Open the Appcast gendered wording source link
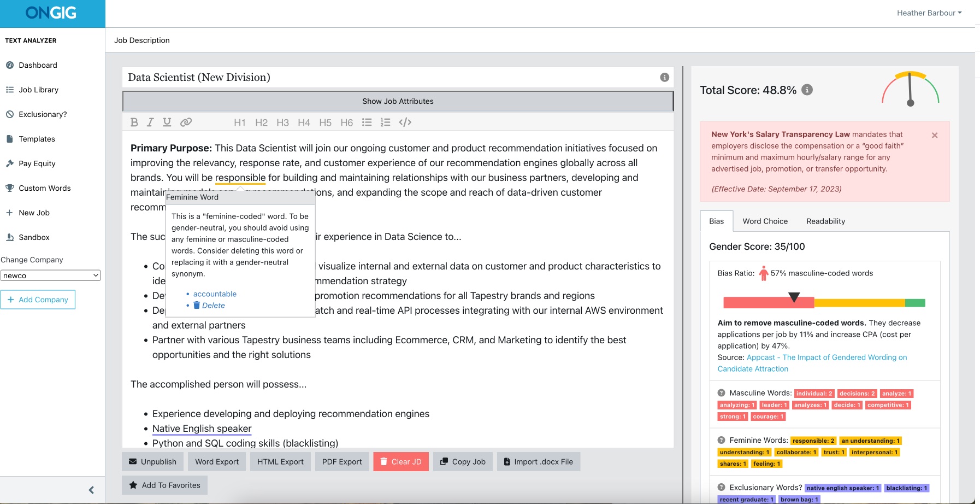Screen dimensions: 980x504 pos(812,363)
